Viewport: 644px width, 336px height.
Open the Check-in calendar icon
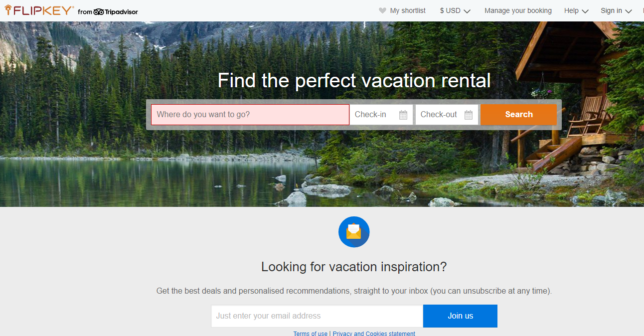coord(403,115)
